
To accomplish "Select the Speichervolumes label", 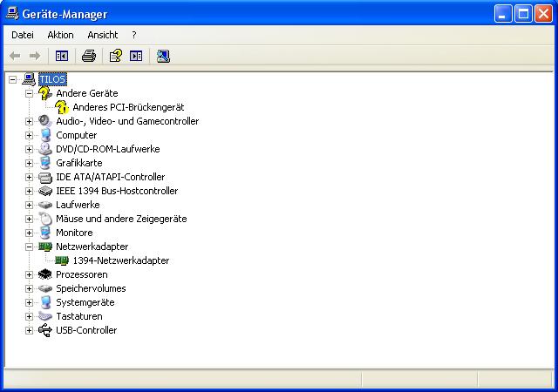I will [91, 288].
